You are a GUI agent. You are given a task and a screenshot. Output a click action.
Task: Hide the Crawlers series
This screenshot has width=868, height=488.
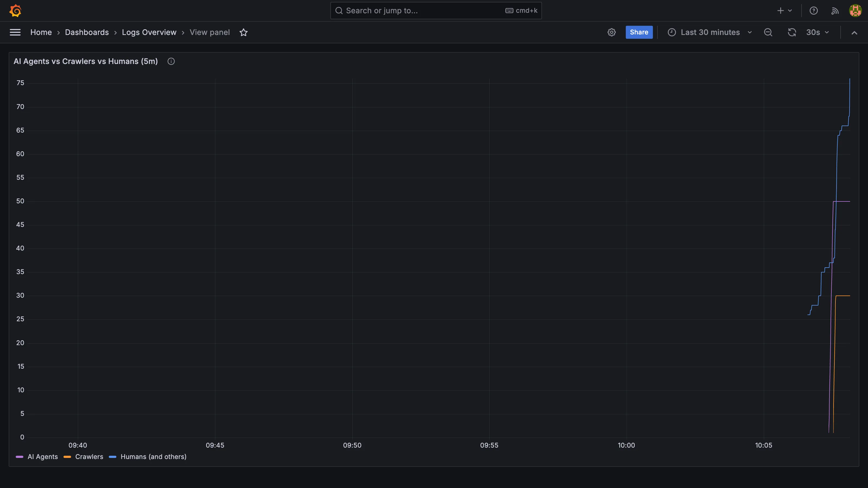(x=89, y=457)
